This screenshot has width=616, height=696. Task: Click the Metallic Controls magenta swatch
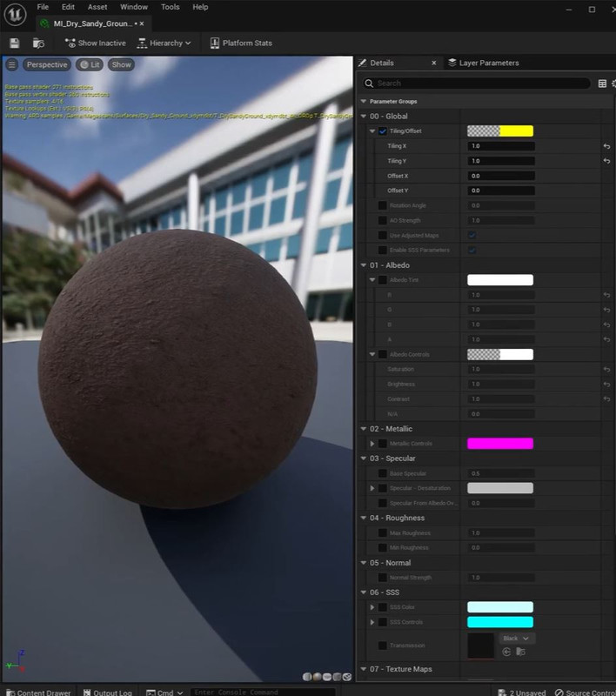500,444
